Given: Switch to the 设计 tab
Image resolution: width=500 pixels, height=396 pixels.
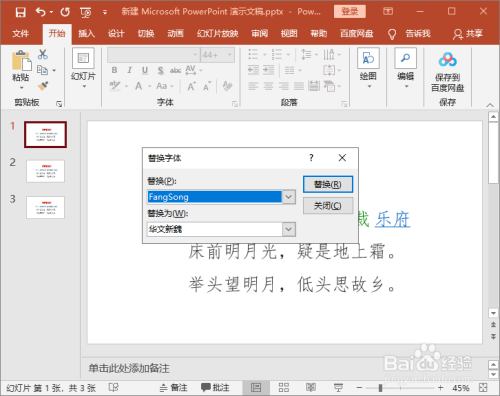Looking at the screenshot, I should (116, 34).
